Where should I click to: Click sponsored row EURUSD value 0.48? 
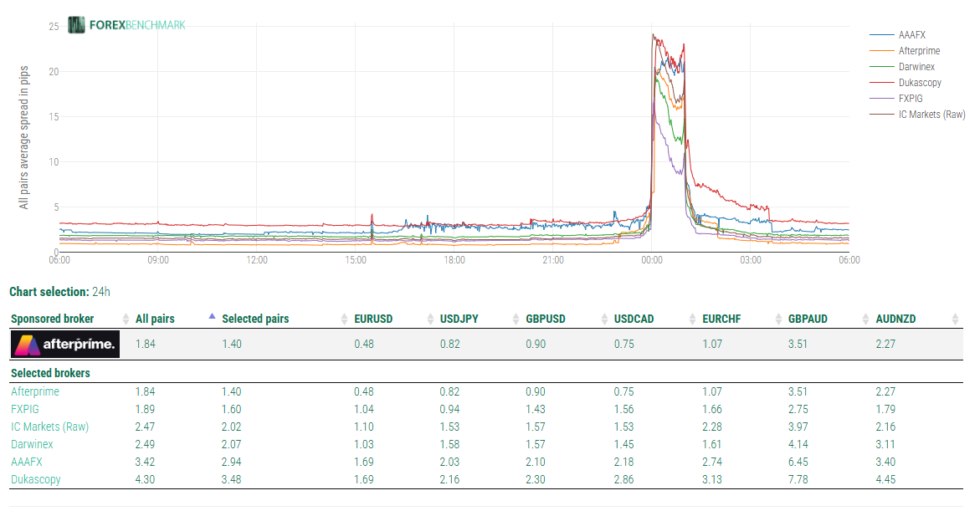(364, 344)
